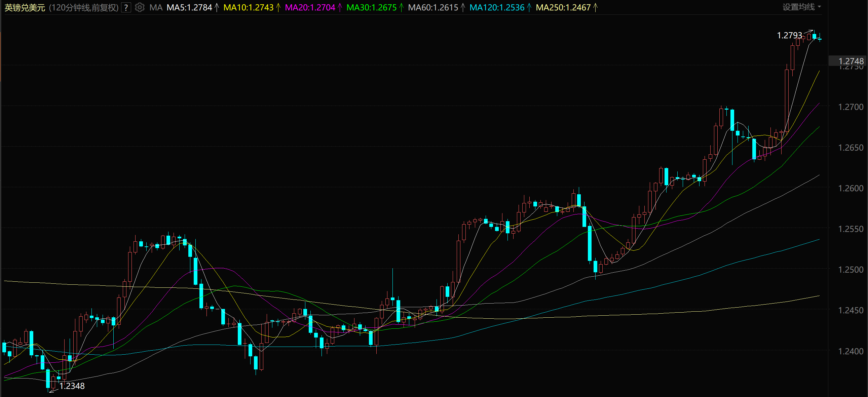
Task: Click the MA250:1.2467 indicator label
Action: (563, 7)
